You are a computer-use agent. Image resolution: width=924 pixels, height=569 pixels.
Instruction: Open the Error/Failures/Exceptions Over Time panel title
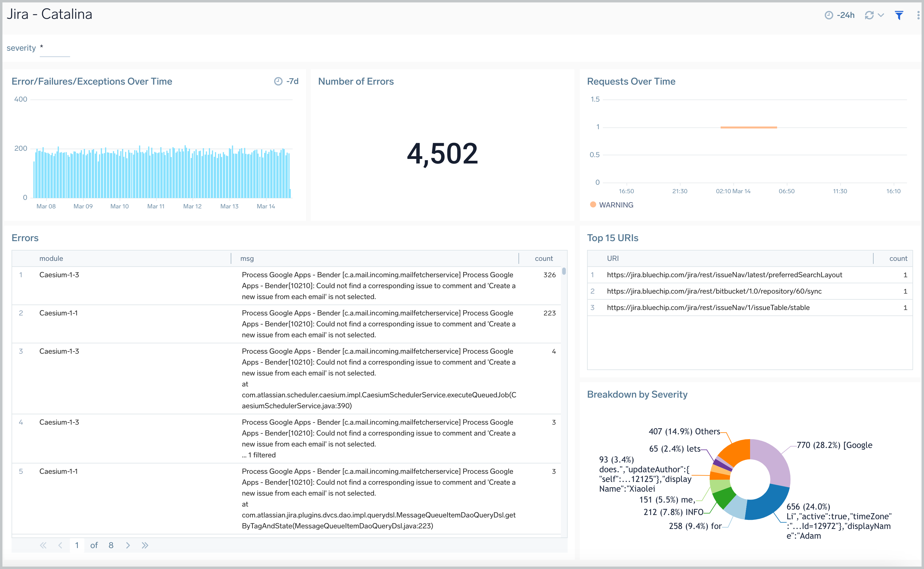(x=92, y=81)
